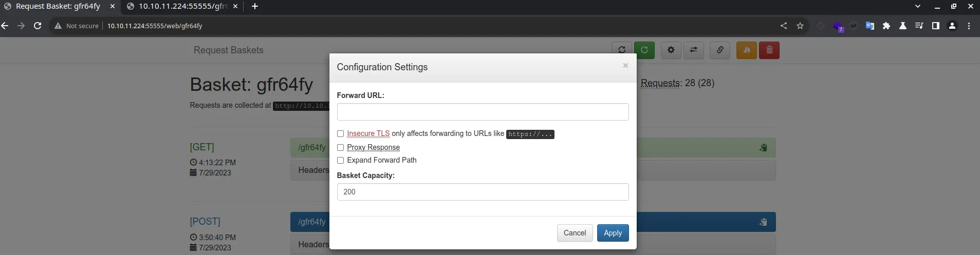Viewport: 980px width, 255px height.
Task: Cancel the Configuration Settings dialog
Action: point(575,233)
